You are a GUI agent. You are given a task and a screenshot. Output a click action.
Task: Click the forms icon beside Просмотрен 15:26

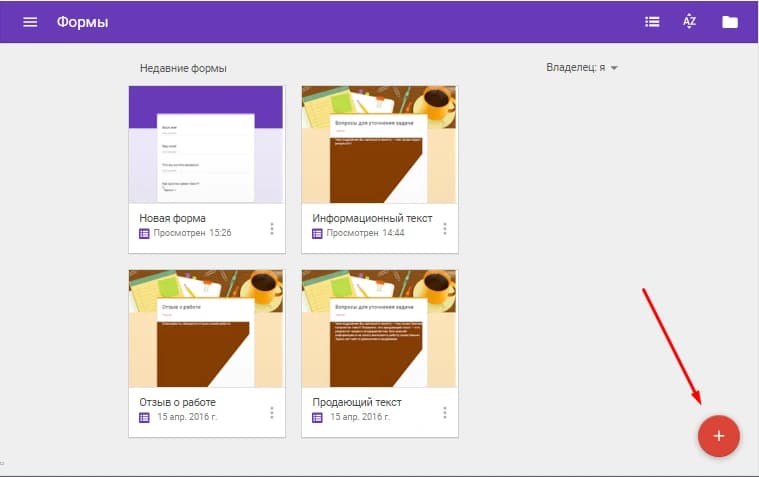145,233
